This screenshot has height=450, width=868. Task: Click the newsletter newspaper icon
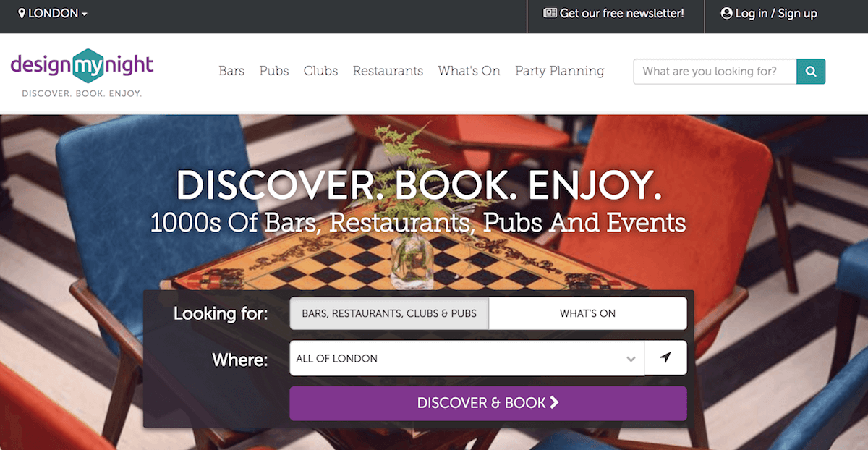[x=550, y=14]
